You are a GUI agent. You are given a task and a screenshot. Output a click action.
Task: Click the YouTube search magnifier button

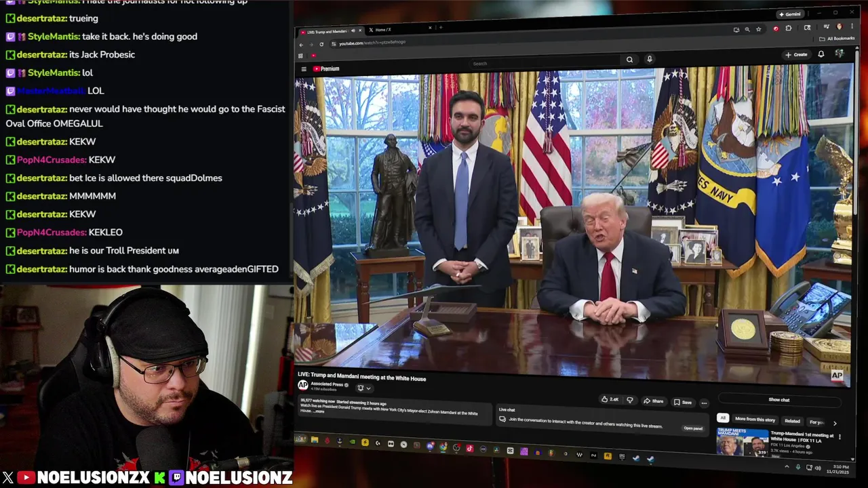click(x=629, y=60)
